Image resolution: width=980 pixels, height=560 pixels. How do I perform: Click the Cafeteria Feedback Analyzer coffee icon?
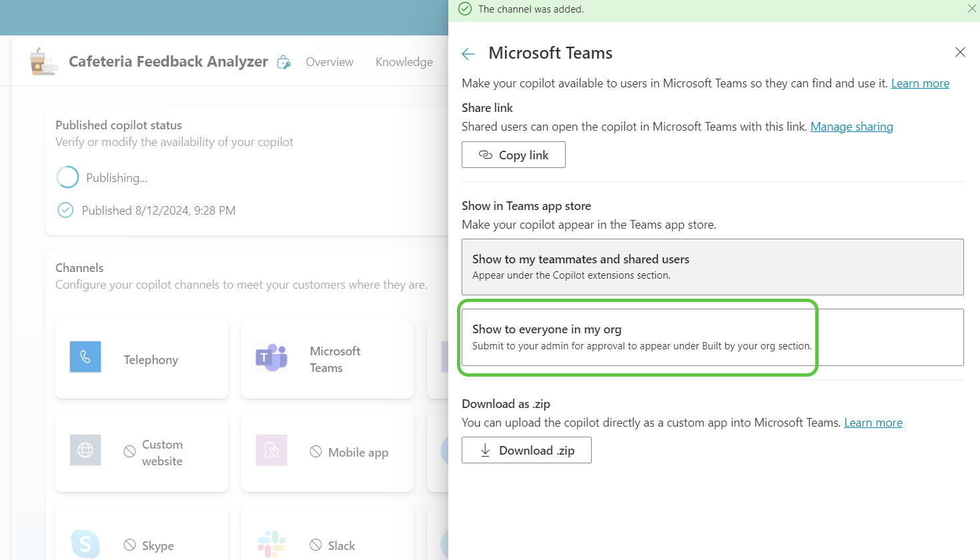(x=43, y=61)
